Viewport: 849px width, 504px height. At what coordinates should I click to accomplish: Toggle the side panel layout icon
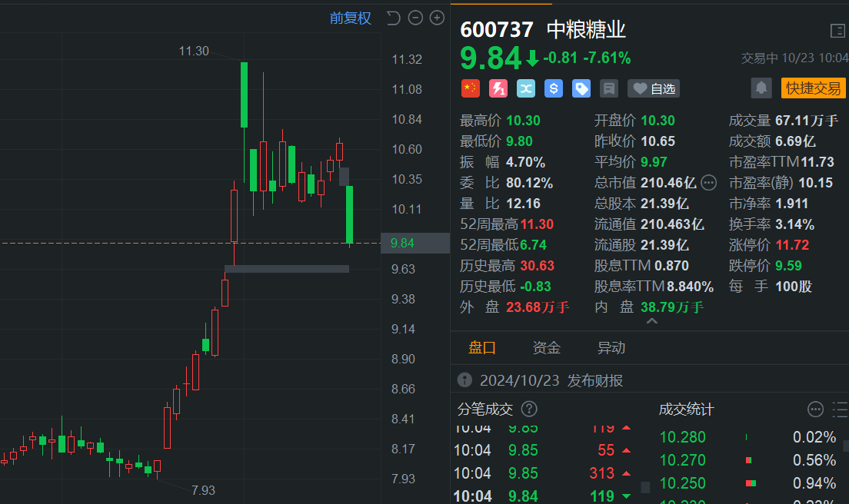tap(837, 31)
